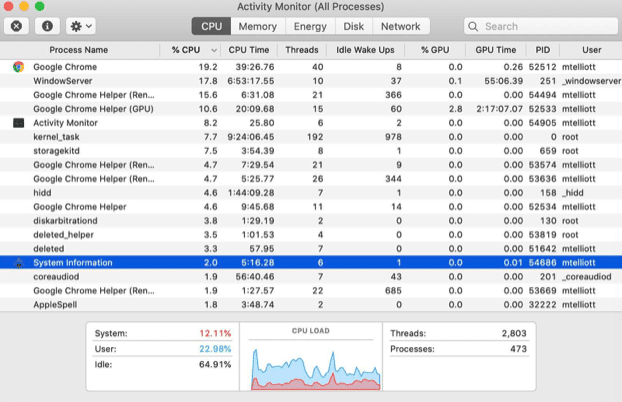Click the System Information row icon
622x402 pixels.
[x=18, y=262]
